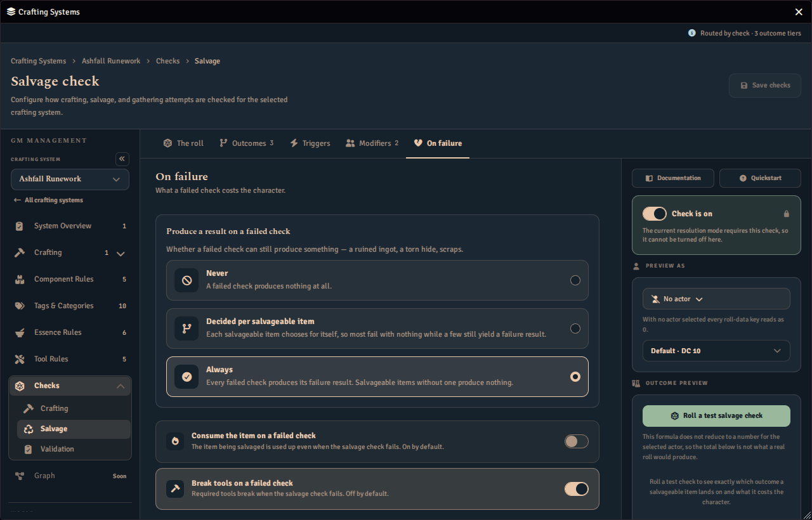Switch to The roll tab
Image resolution: width=812 pixels, height=520 pixels.
pos(183,143)
